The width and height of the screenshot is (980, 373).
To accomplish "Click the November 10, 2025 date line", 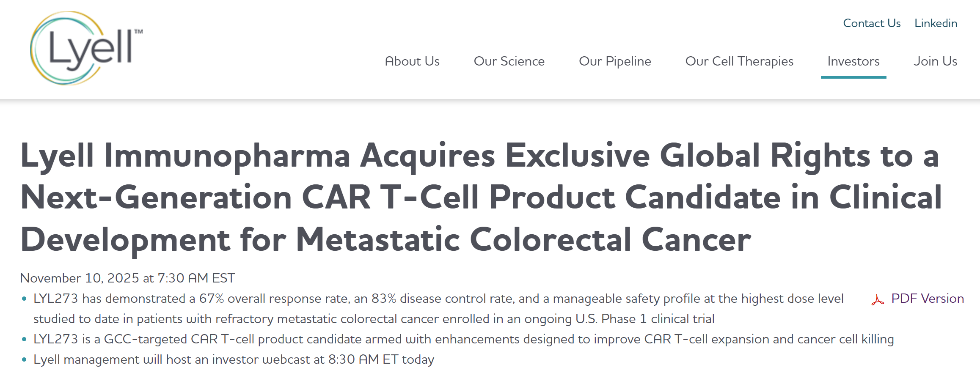I will pyautogui.click(x=127, y=278).
